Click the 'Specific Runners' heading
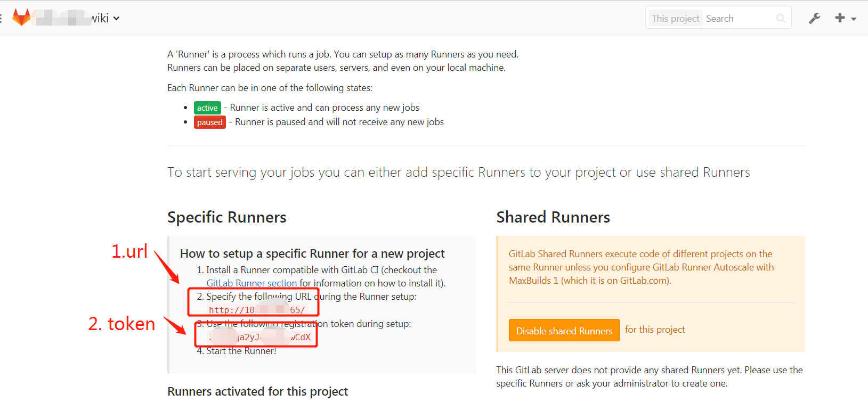 227,217
